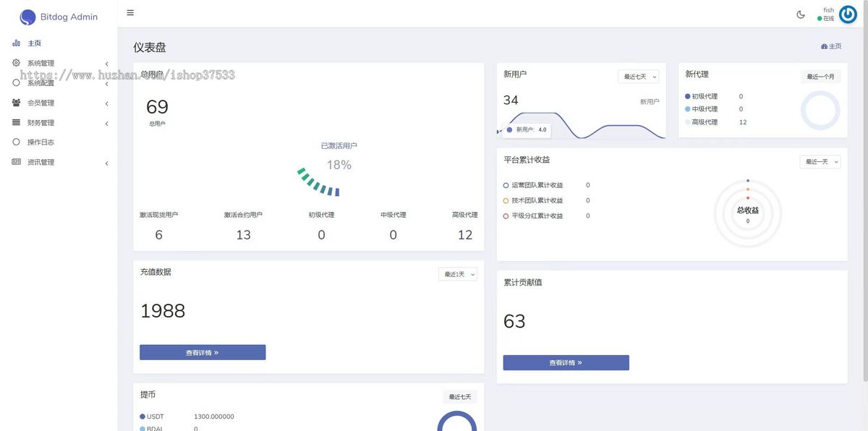Click 查看详情 button under 充值数据
868x431 pixels.
point(203,352)
